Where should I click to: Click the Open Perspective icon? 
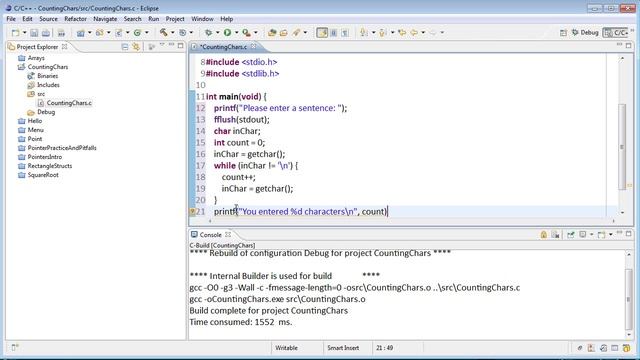pos(563,33)
